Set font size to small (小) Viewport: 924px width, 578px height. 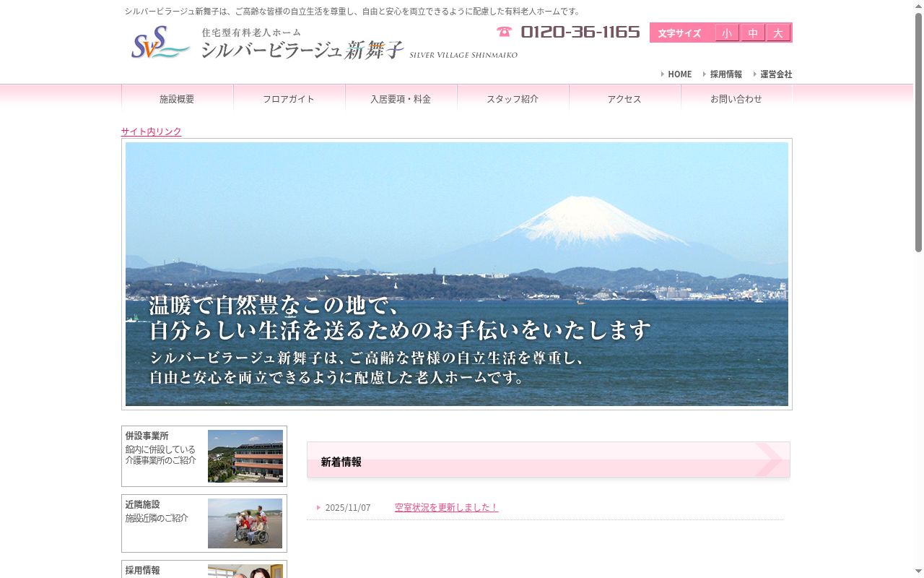(x=727, y=33)
